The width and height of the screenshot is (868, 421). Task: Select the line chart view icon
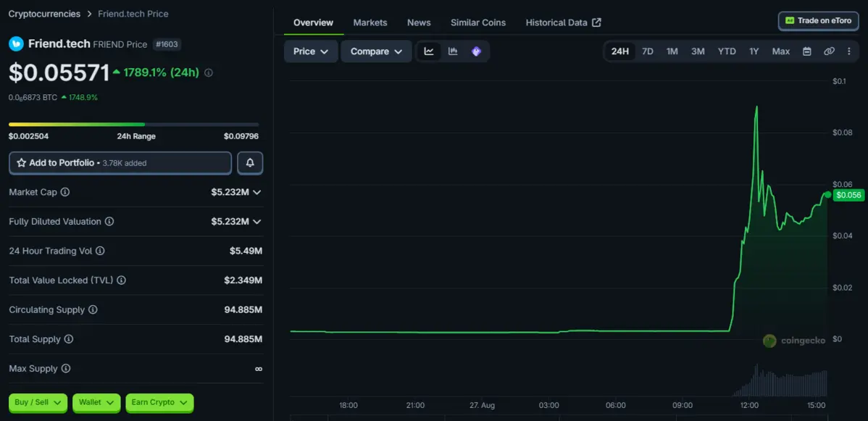tap(429, 51)
